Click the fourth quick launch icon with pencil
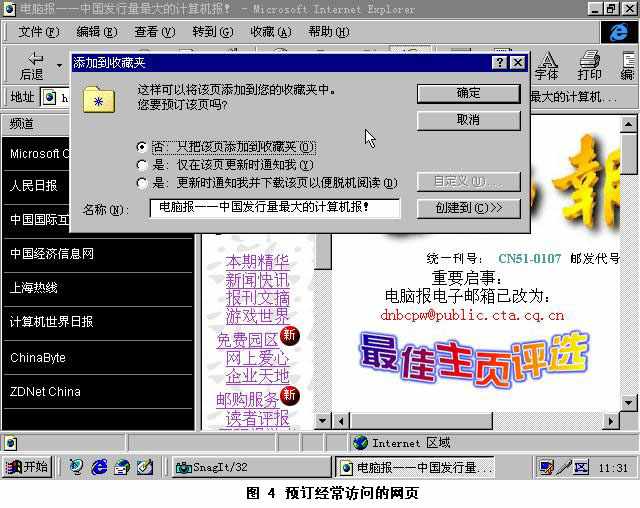 click(144, 467)
